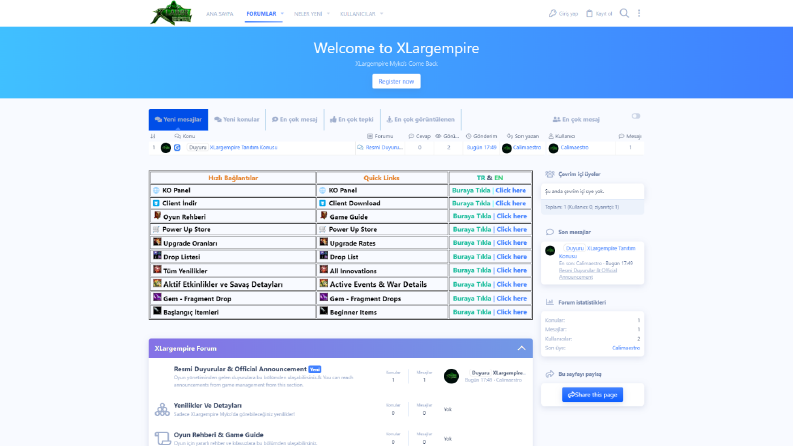The width and height of the screenshot is (793, 446).
Task: Click Buraya Tıkla in Beginner Items row
Action: [472, 312]
